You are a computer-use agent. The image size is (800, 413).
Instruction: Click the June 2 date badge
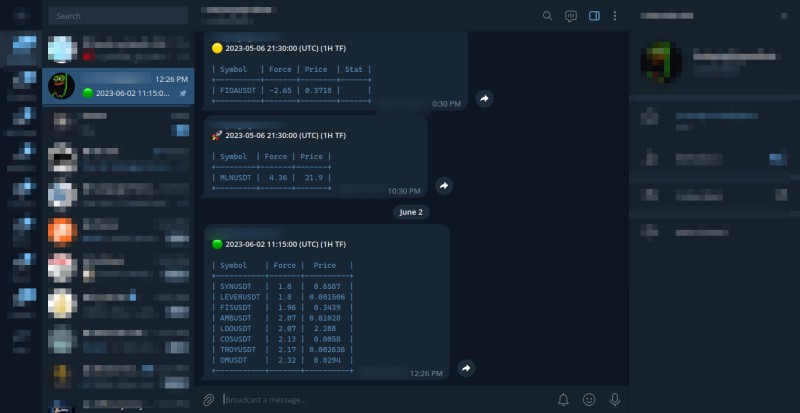(411, 212)
